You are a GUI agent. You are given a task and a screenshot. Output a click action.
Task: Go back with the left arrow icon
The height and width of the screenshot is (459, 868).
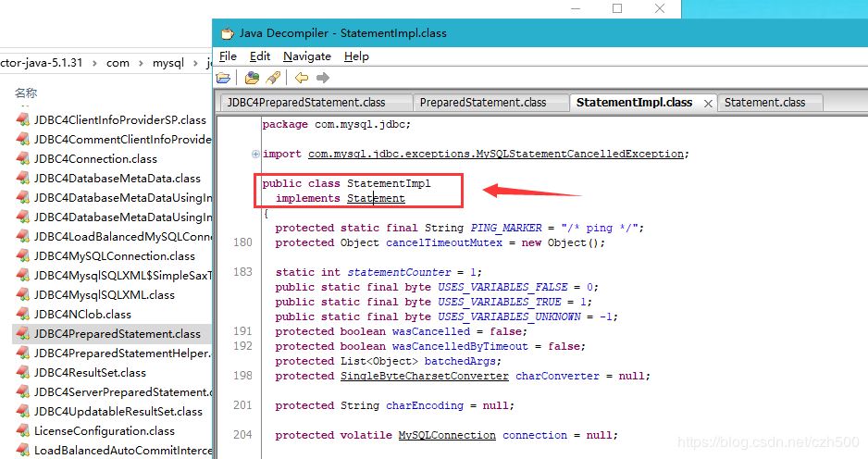tap(301, 78)
